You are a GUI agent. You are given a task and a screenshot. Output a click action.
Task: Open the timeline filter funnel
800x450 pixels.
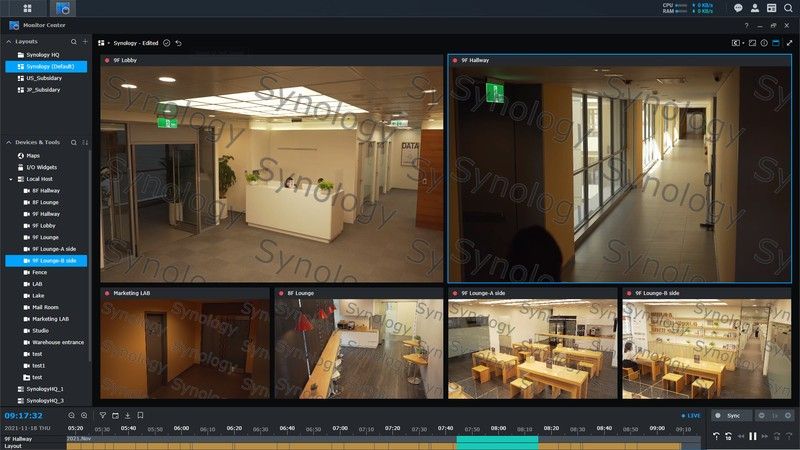103,416
